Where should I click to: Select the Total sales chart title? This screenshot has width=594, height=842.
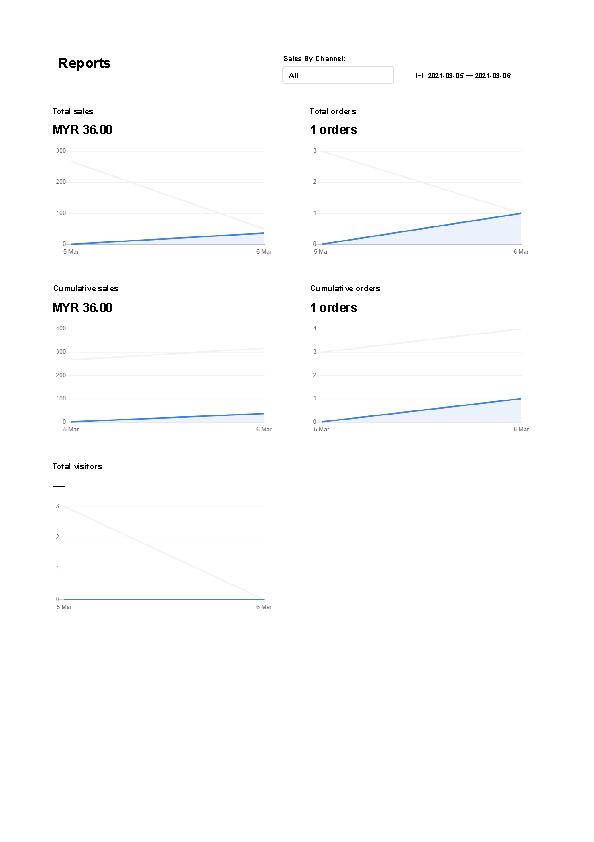[73, 111]
